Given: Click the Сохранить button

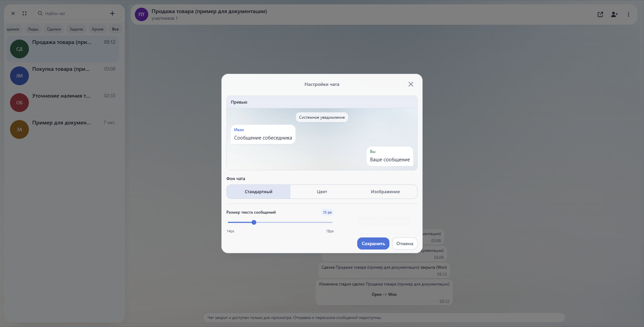Looking at the screenshot, I should pyautogui.click(x=373, y=243).
